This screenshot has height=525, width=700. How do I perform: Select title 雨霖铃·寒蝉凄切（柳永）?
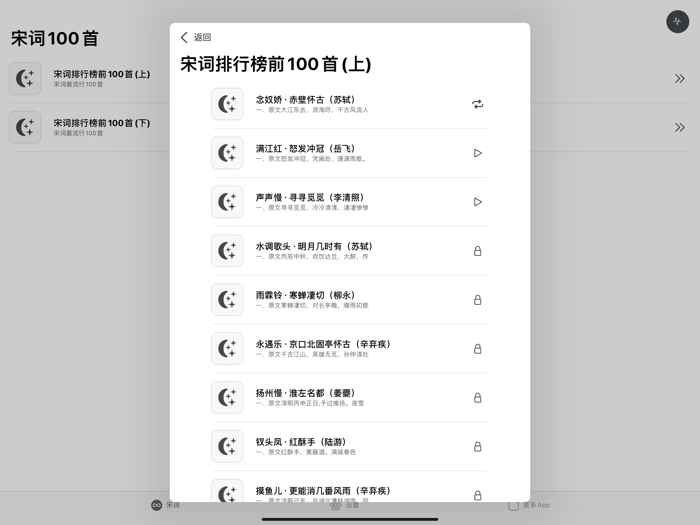(x=305, y=295)
